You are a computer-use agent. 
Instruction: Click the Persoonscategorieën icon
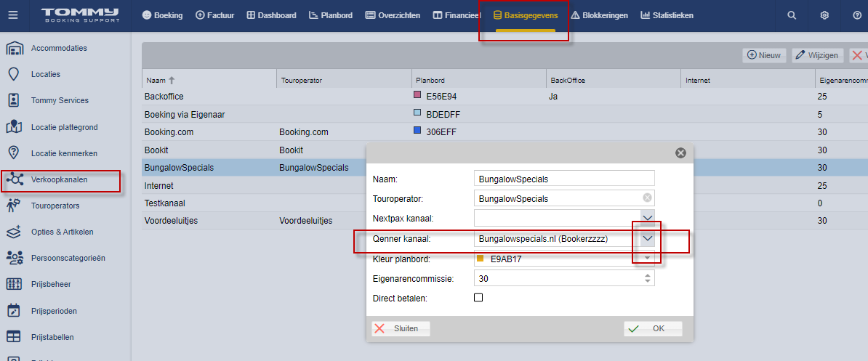click(14, 258)
